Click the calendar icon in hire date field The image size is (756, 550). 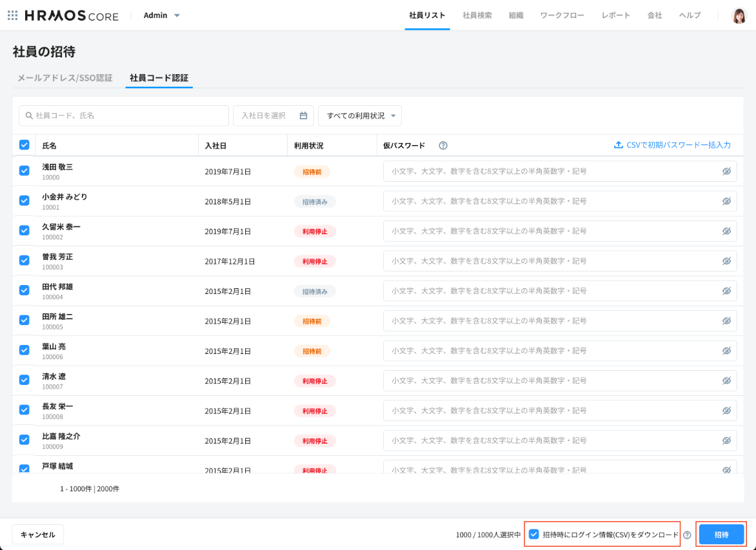pyautogui.click(x=303, y=115)
